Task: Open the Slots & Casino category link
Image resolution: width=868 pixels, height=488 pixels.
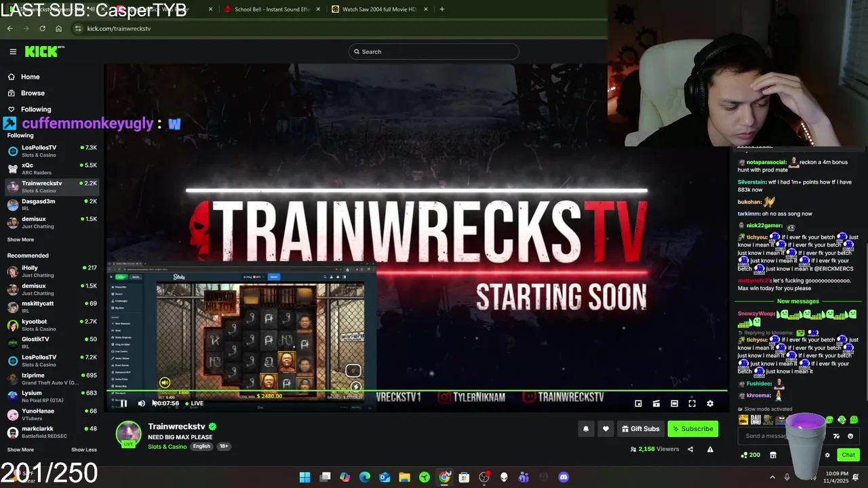Action: (x=167, y=447)
